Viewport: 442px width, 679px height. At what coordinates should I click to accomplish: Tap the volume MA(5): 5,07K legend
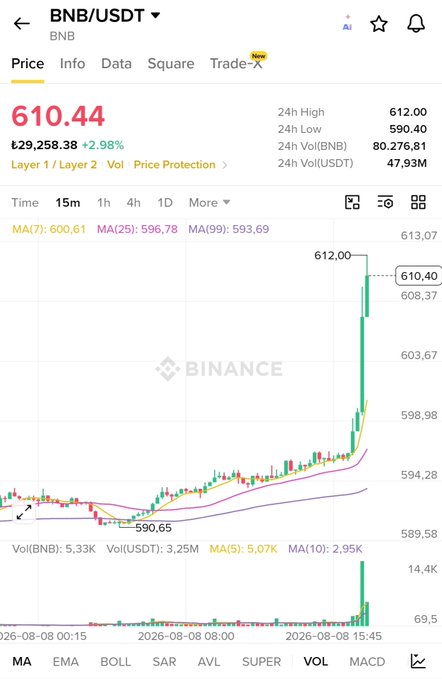coord(243,549)
